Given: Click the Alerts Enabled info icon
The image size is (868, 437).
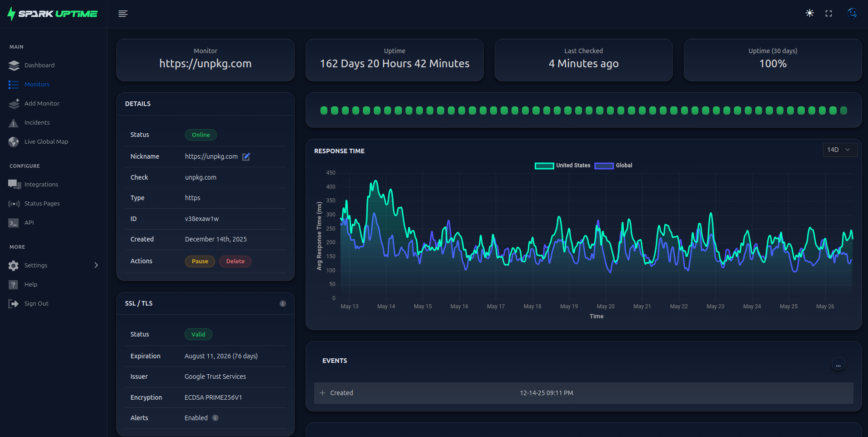Looking at the screenshot, I should (216, 418).
